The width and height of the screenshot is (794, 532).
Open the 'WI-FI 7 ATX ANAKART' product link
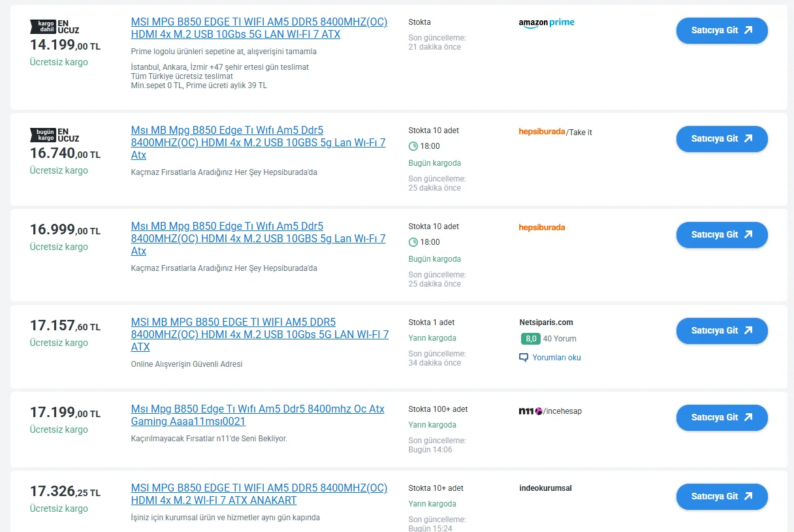click(x=259, y=494)
